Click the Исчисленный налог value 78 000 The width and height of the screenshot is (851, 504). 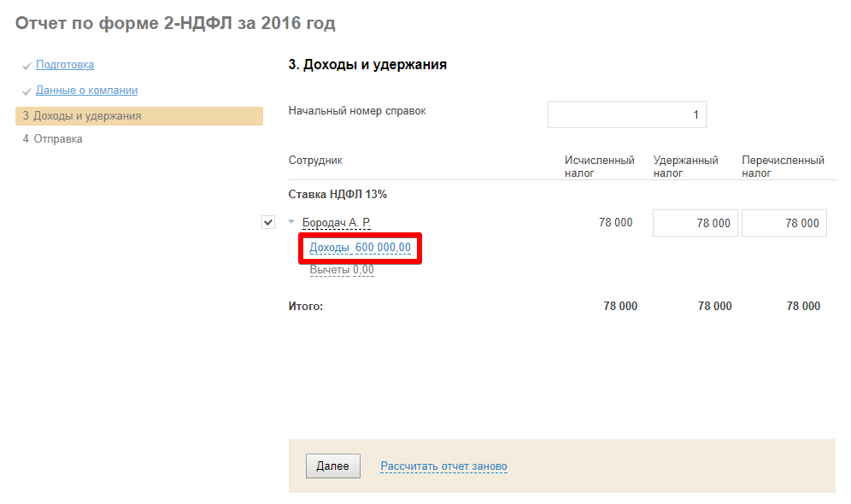(615, 223)
